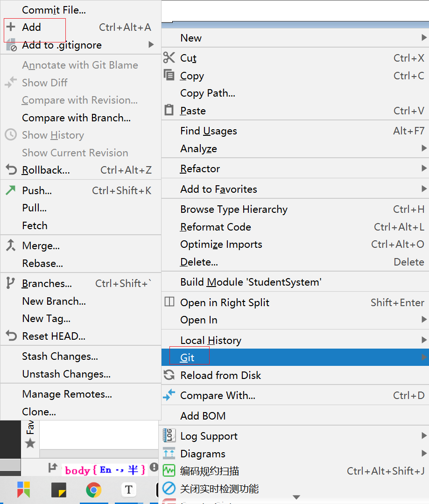
Task: Click the scissors Cut icon
Action: coord(169,58)
